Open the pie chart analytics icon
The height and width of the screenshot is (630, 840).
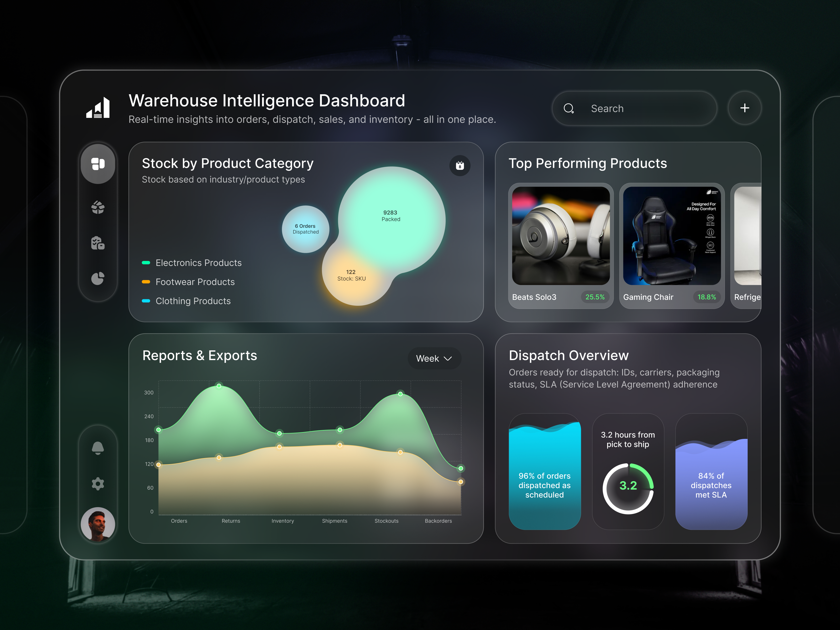[98, 278]
